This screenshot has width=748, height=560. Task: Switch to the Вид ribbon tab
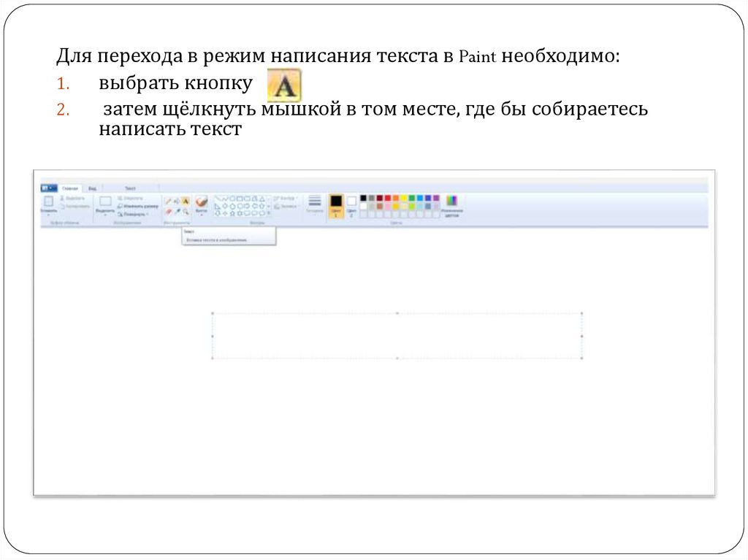pos(93,188)
